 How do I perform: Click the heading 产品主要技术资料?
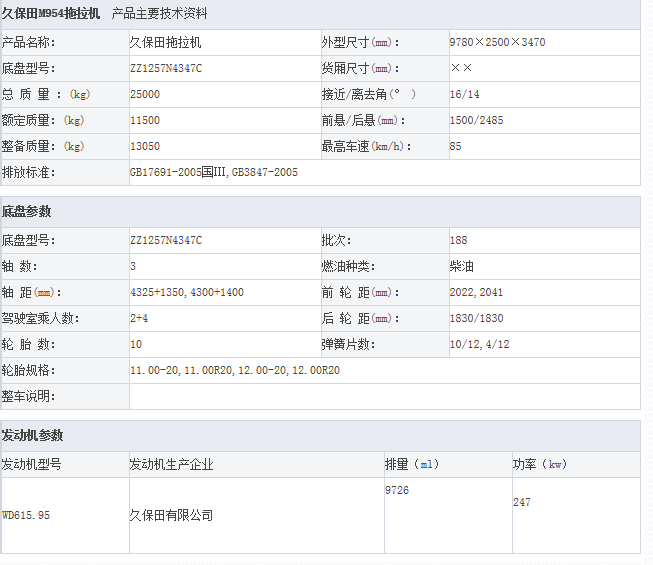[159, 14]
